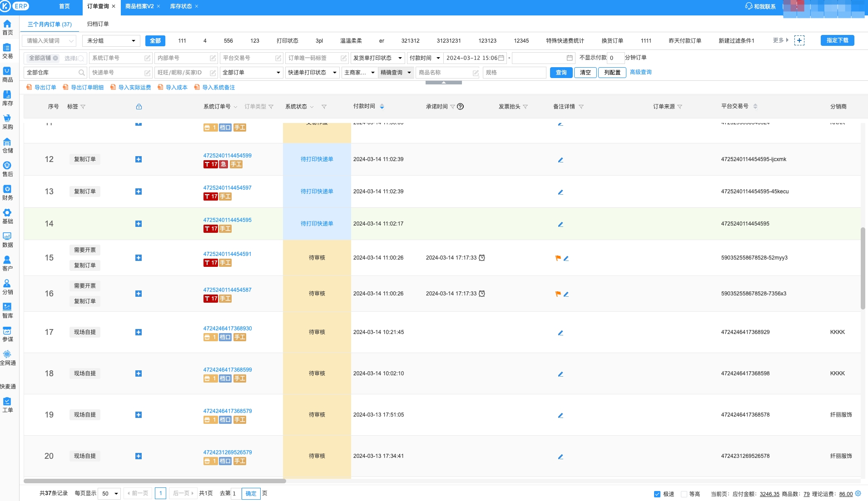Click the 承诺时间 help question icon

coord(460,107)
